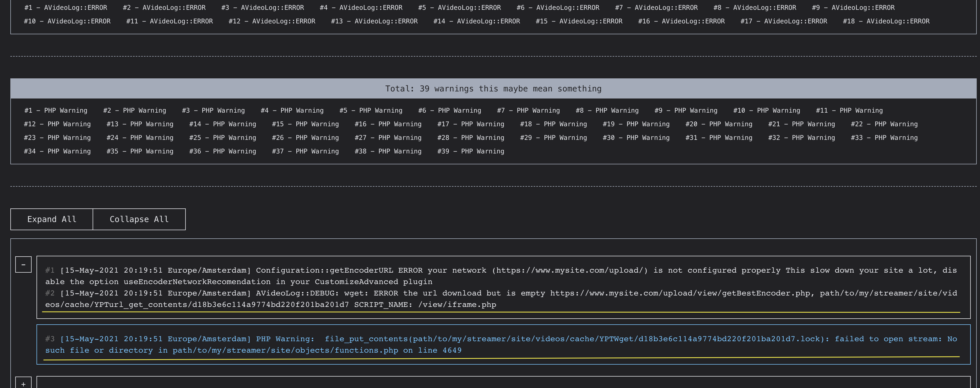The height and width of the screenshot is (388, 980).
Task: Collapse the first log entry group
Action: (x=24, y=264)
